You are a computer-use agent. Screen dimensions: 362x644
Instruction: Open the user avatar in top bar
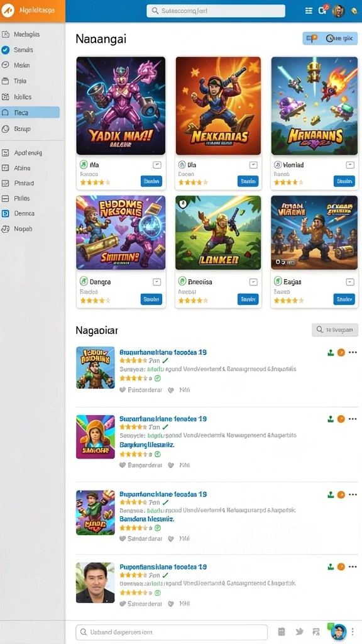(x=338, y=11)
